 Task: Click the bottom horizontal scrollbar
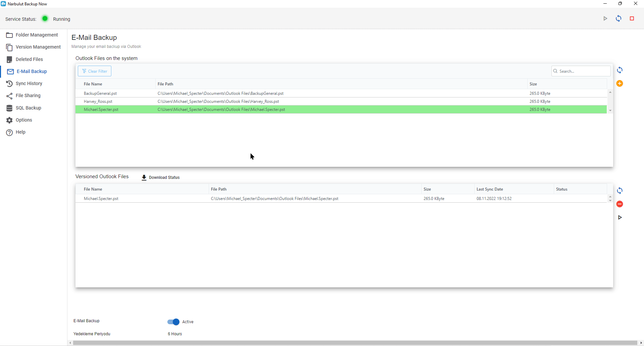coord(355,343)
